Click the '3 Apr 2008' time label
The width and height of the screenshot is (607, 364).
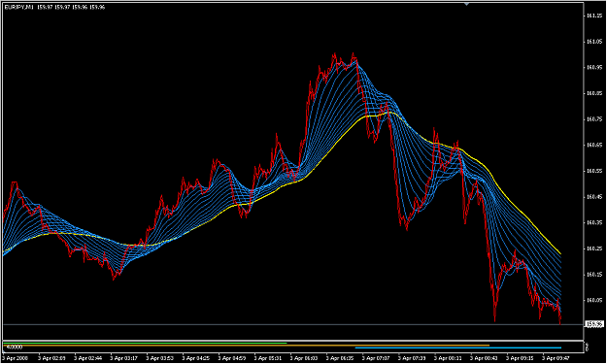(x=16, y=358)
